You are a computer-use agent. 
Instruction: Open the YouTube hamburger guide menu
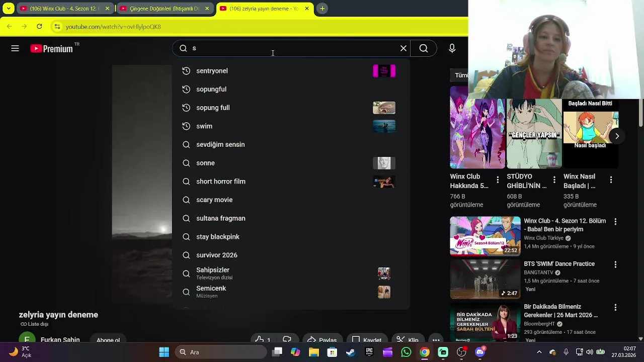[15, 48]
